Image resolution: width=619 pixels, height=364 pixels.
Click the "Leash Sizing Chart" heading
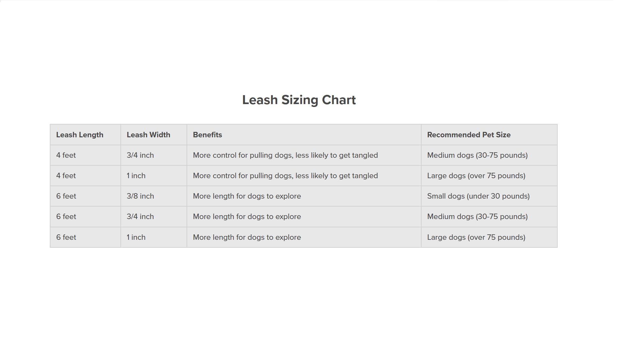299,100
